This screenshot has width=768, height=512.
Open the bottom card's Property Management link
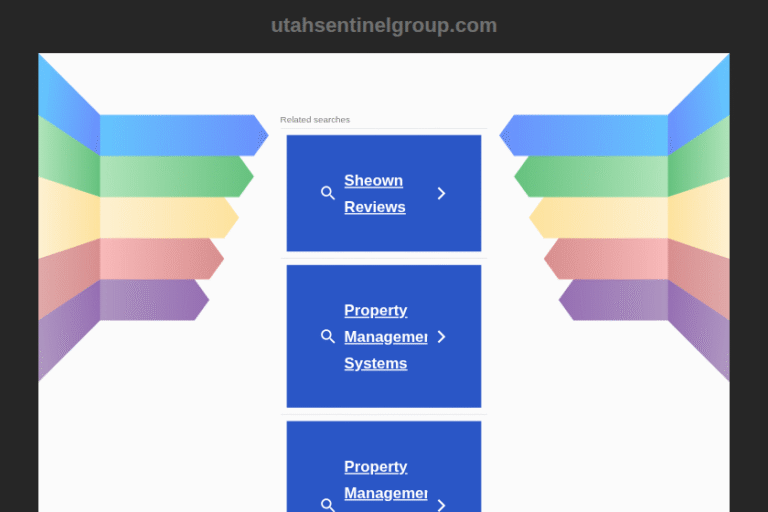click(385, 480)
